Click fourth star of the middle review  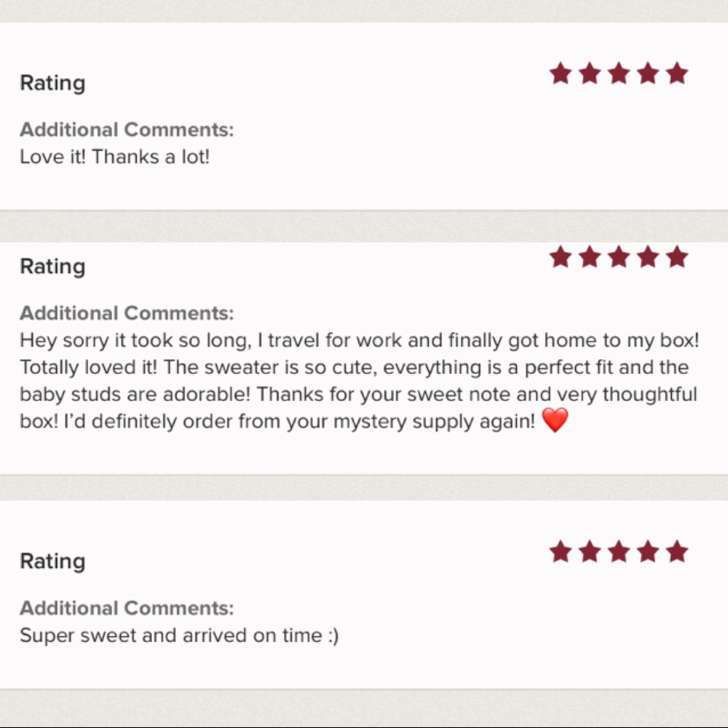coord(648,257)
